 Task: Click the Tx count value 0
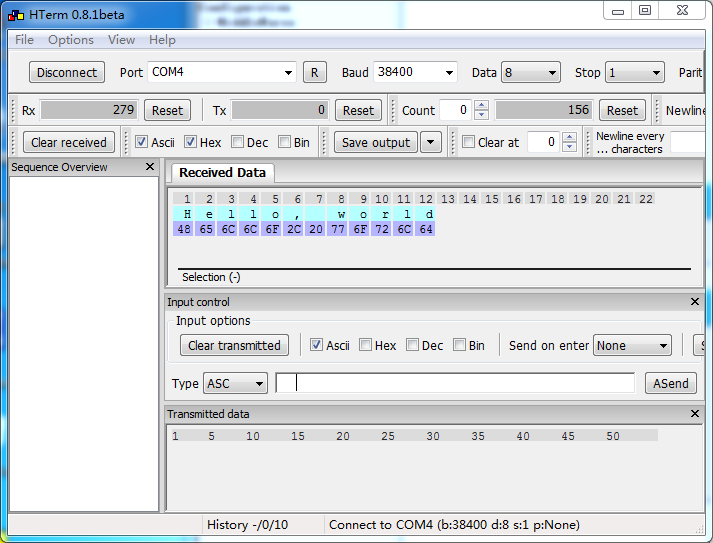(x=280, y=110)
